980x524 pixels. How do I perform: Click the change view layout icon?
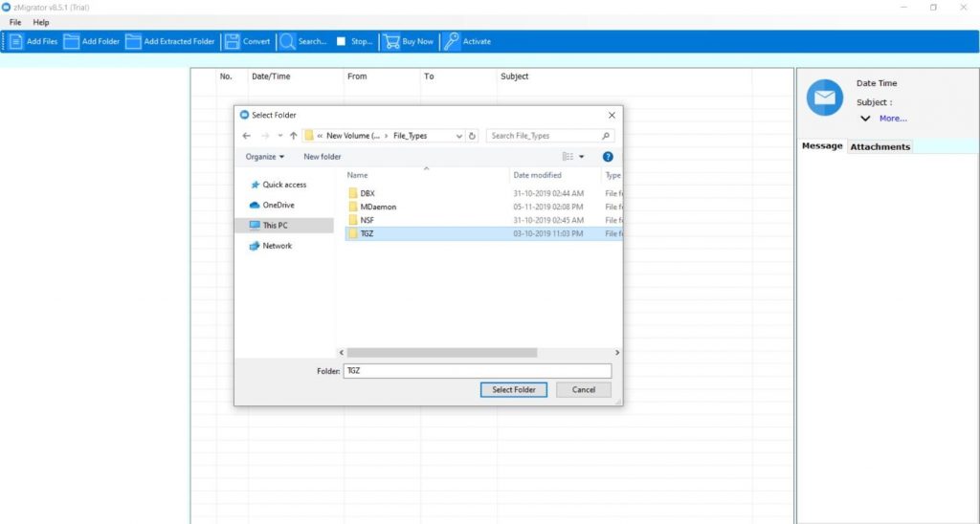(x=568, y=157)
